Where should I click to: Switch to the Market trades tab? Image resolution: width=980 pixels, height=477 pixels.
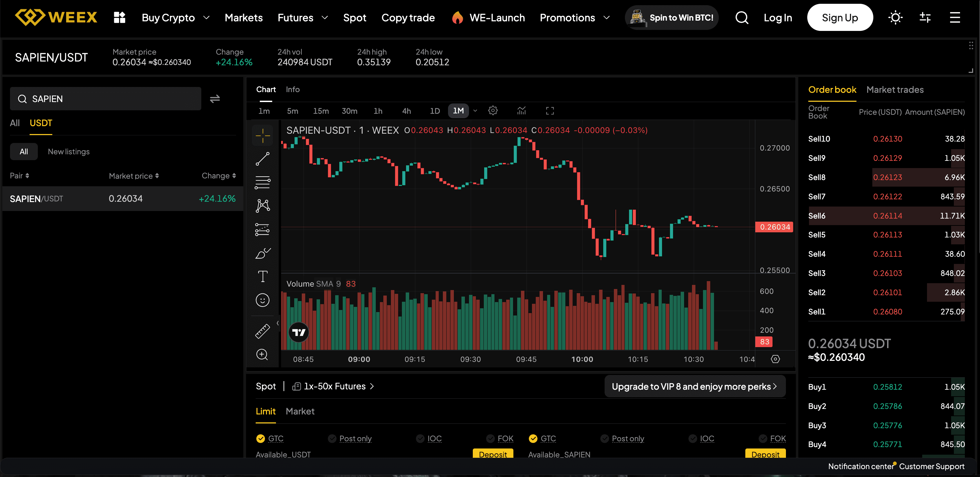click(895, 90)
